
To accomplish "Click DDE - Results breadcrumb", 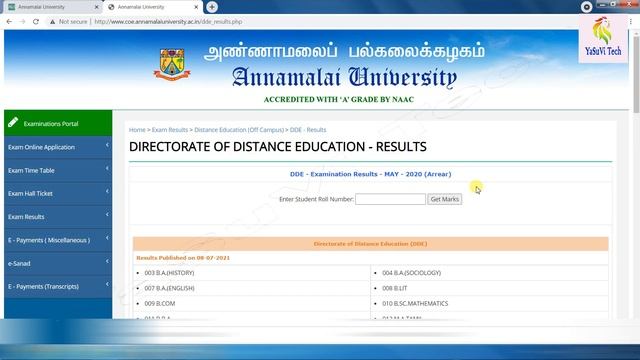I will [308, 130].
